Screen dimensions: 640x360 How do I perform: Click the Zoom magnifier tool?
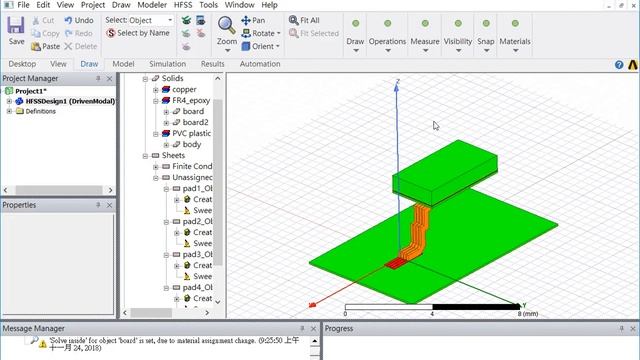tap(226, 25)
